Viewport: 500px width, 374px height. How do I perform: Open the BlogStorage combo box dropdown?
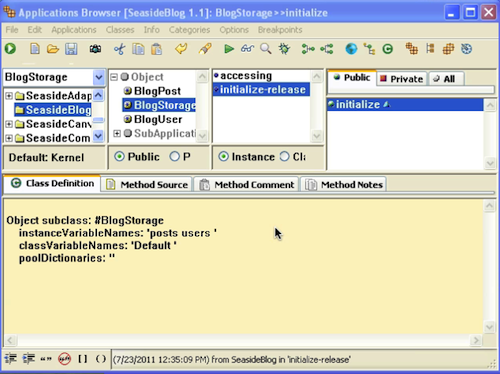[99, 77]
